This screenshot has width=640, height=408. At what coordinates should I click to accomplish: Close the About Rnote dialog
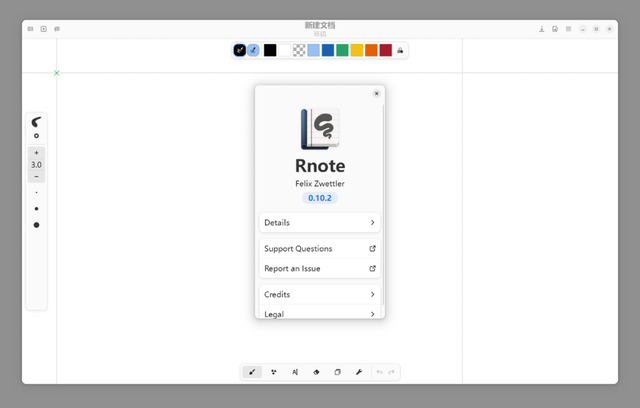pyautogui.click(x=377, y=93)
